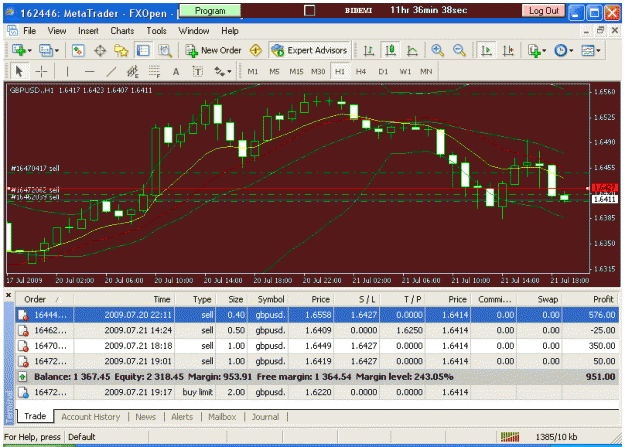Select the text tool marked A
The height and width of the screenshot is (447, 625).
point(176,71)
